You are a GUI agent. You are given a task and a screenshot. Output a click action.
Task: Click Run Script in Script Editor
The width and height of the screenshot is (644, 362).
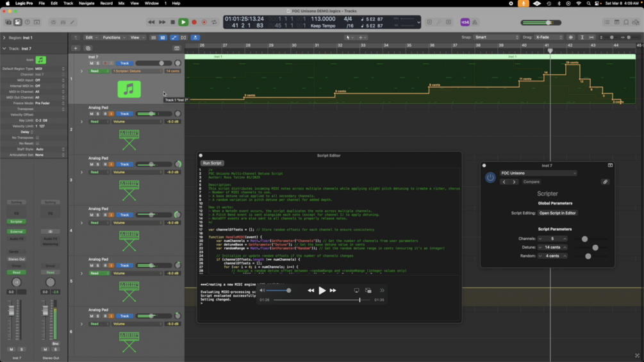[x=212, y=163]
